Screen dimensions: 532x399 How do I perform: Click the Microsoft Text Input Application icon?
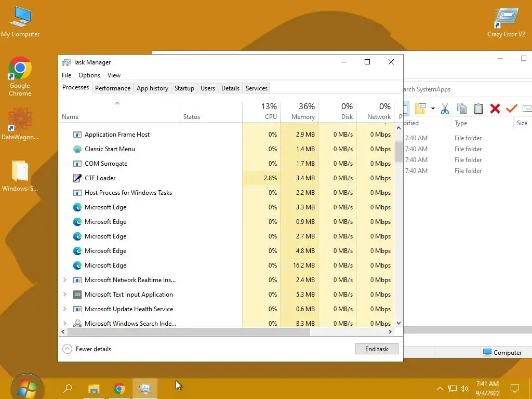click(x=77, y=295)
